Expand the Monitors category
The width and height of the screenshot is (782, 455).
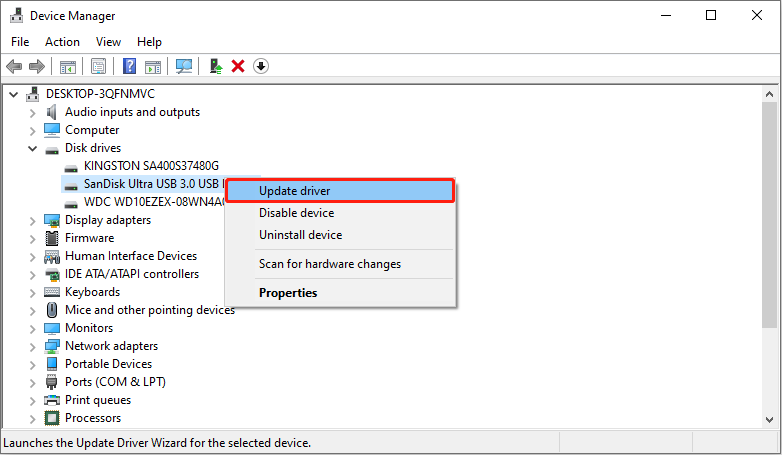pyautogui.click(x=32, y=328)
